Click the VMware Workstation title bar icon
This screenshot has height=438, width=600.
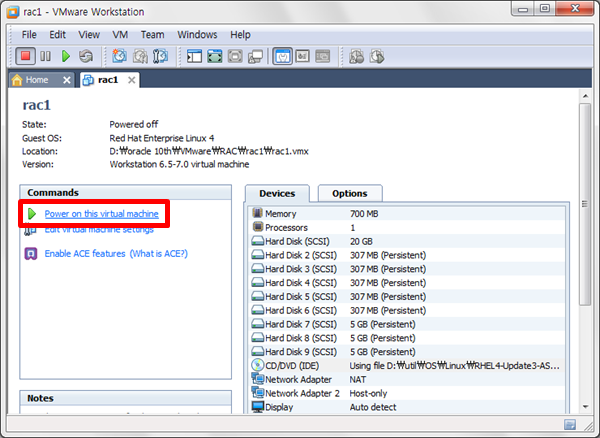[13, 12]
